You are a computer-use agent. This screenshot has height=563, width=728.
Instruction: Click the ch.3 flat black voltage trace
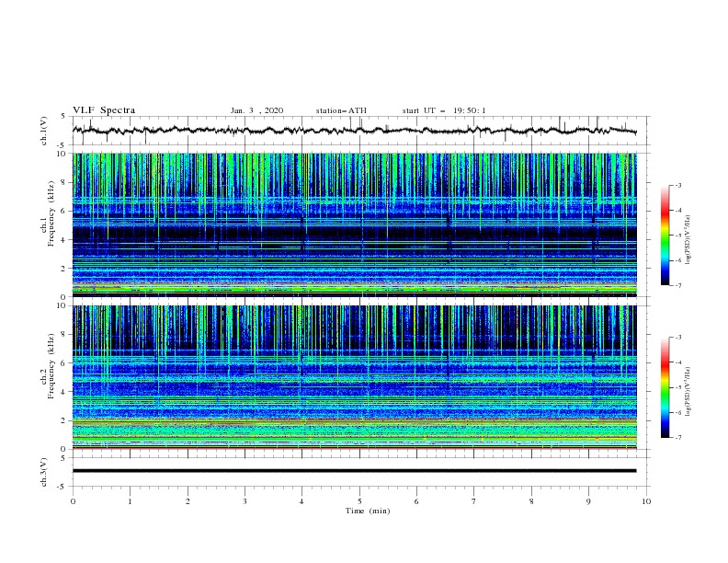coord(354,471)
